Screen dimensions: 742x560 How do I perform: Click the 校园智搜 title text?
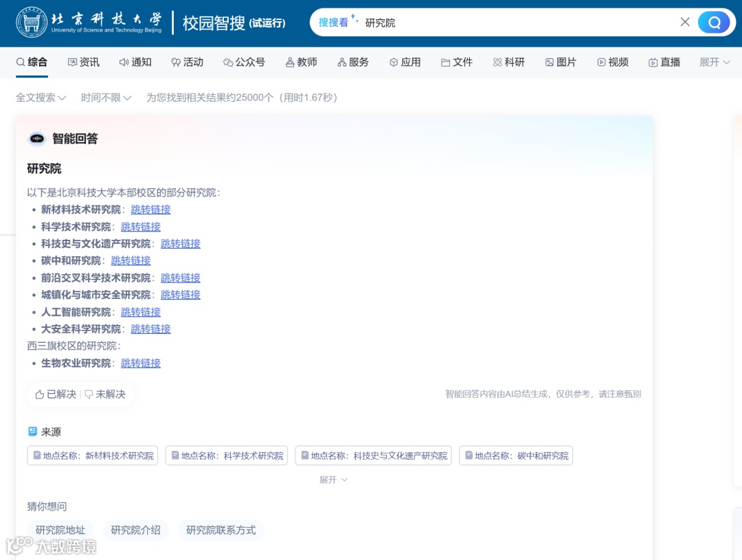[214, 23]
